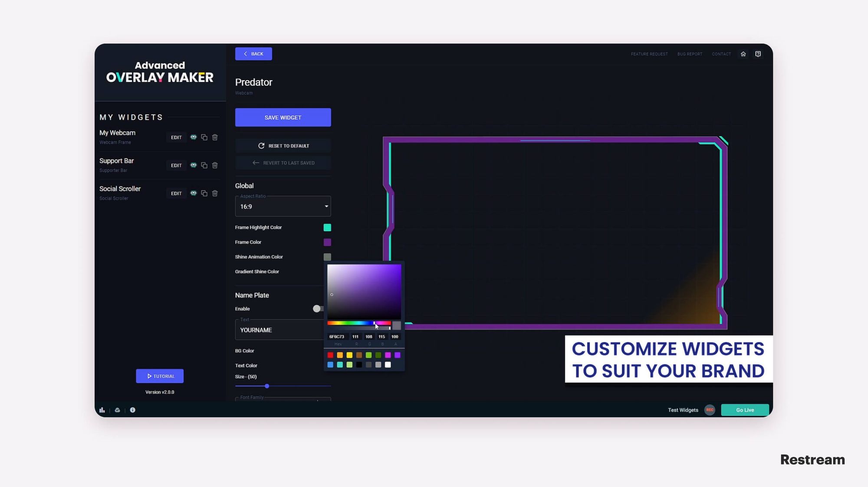Enable the Shine Animation Color option
This screenshot has width=868, height=487.
tap(327, 257)
